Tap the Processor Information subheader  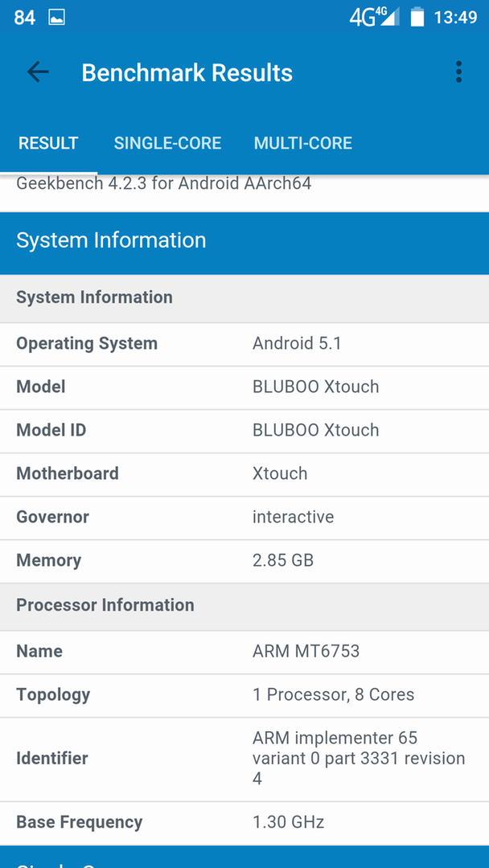point(244,605)
